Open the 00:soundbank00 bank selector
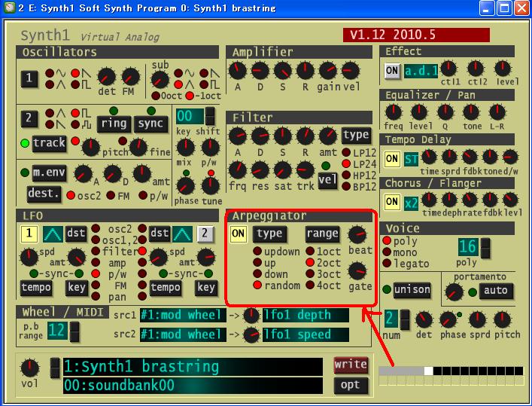 [193, 386]
